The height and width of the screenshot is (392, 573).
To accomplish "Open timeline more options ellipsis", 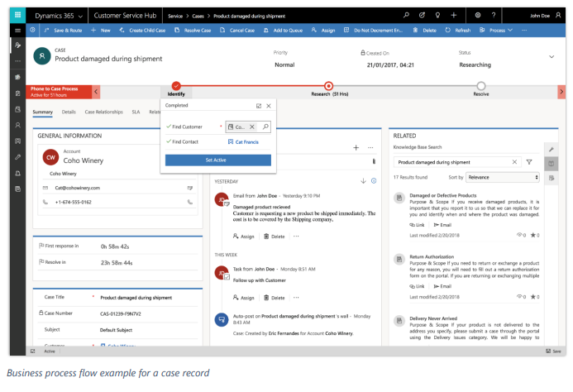I will [x=370, y=148].
